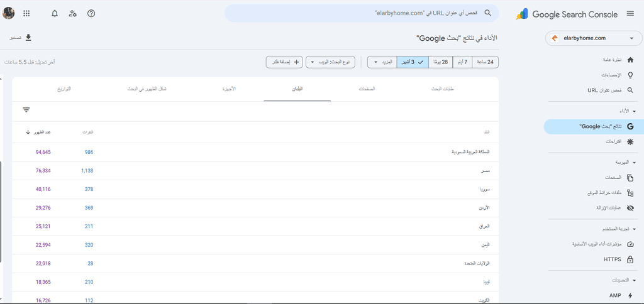Collapse the Performance section in sidebar
Screen dimensions: 644x304
tap(634, 111)
